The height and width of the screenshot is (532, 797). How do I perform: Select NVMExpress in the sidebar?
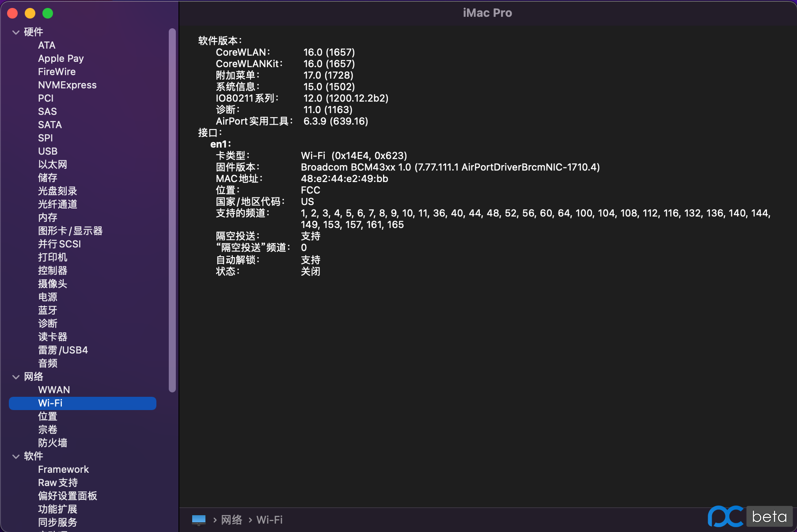coord(67,85)
